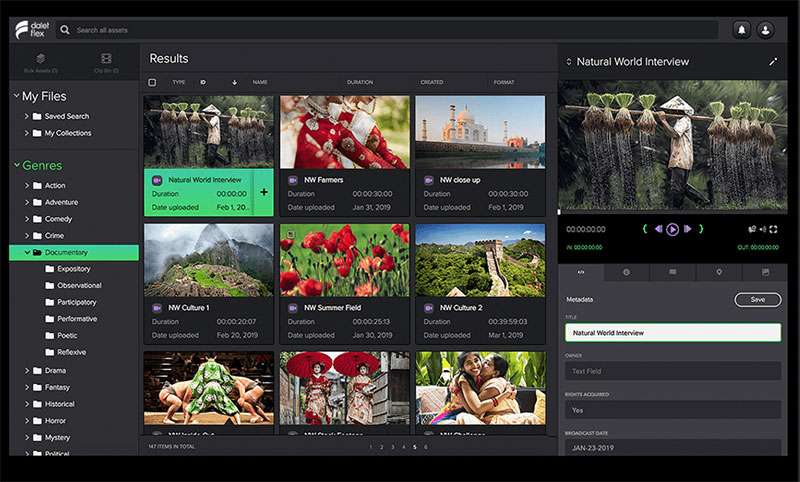This screenshot has width=800, height=482.
Task: Toggle the player volume speaker icon
Action: coord(763,230)
